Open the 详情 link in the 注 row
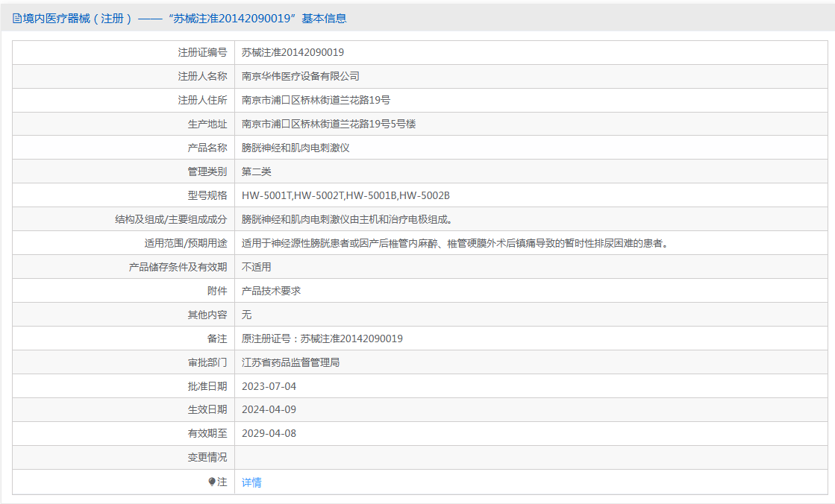The height and width of the screenshot is (504, 835). pos(251,482)
